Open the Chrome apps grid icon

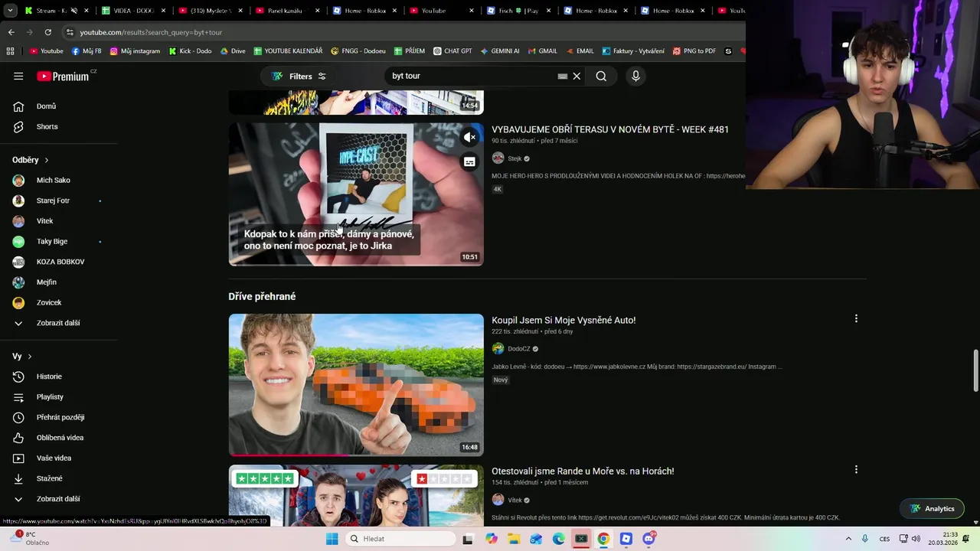[x=10, y=51]
